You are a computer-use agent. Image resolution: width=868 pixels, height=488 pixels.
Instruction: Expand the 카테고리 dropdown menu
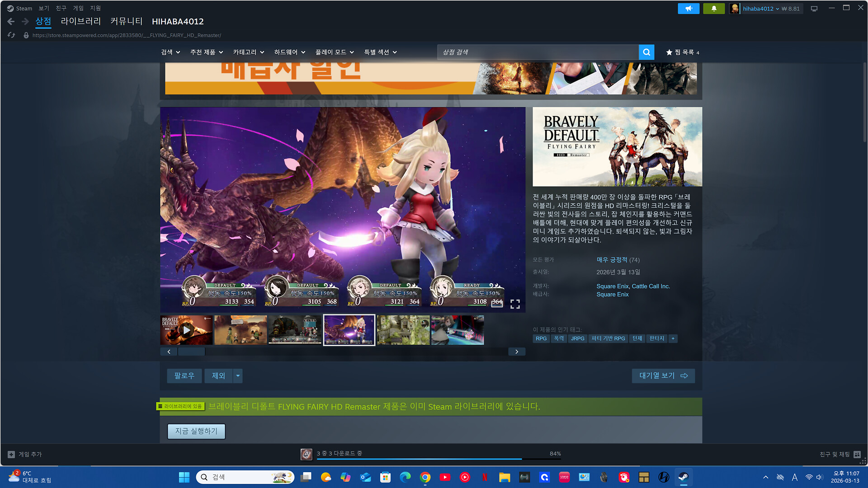(x=248, y=52)
